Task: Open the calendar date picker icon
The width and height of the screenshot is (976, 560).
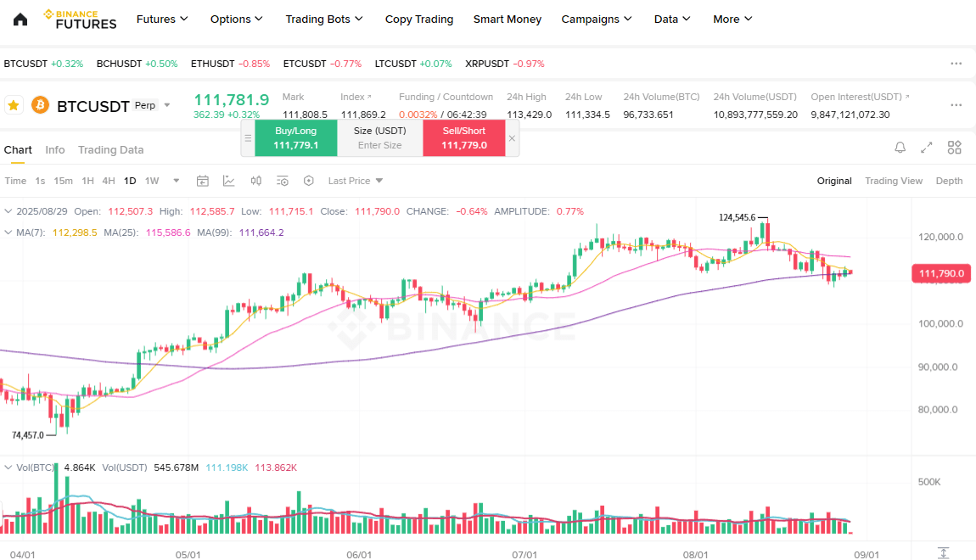Action: point(202,181)
